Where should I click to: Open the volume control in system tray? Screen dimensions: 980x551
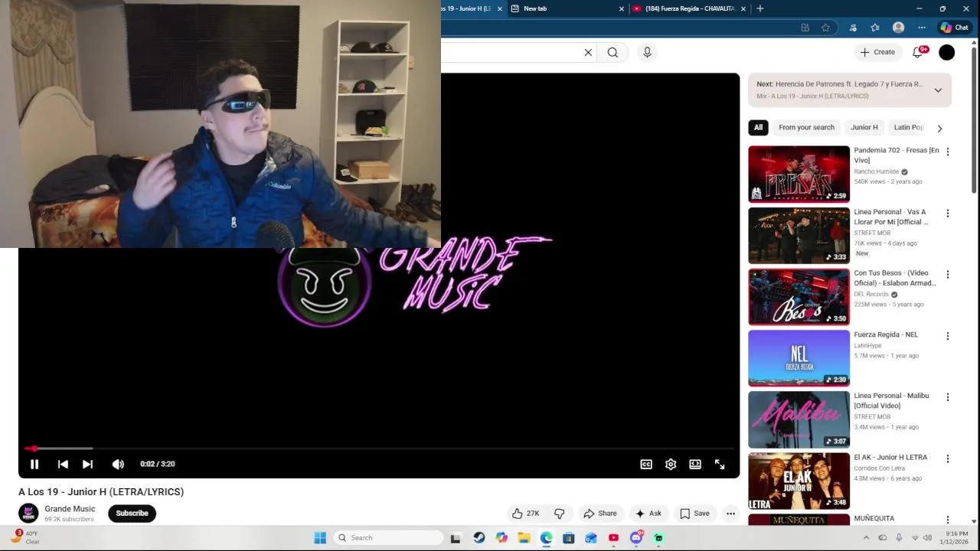pyautogui.click(x=928, y=538)
